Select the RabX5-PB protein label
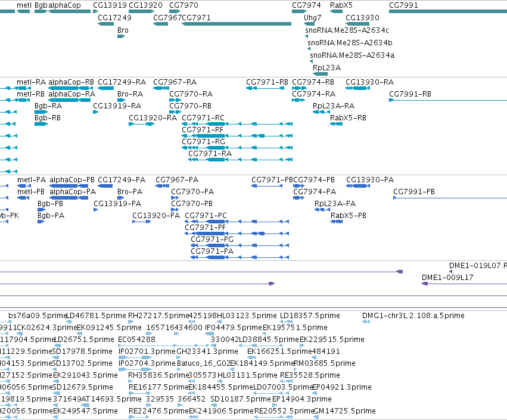The image size is (507, 420). coord(349,216)
